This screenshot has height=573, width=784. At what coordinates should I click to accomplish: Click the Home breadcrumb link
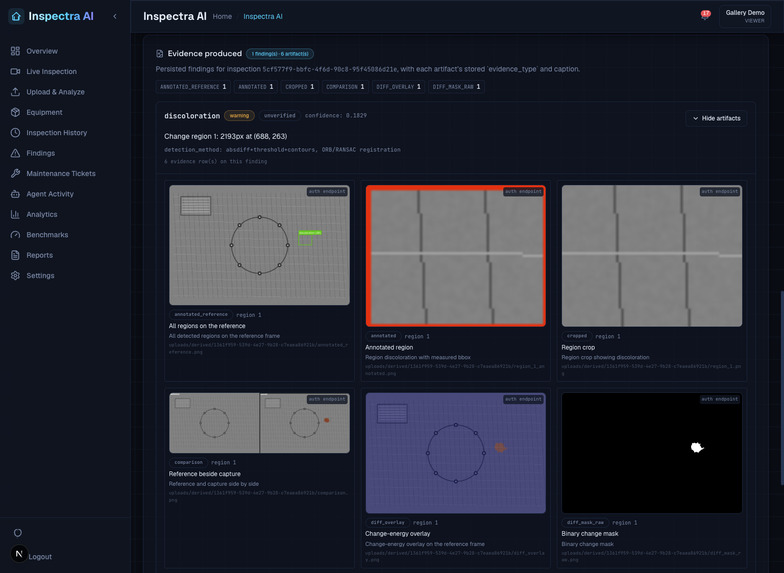222,16
